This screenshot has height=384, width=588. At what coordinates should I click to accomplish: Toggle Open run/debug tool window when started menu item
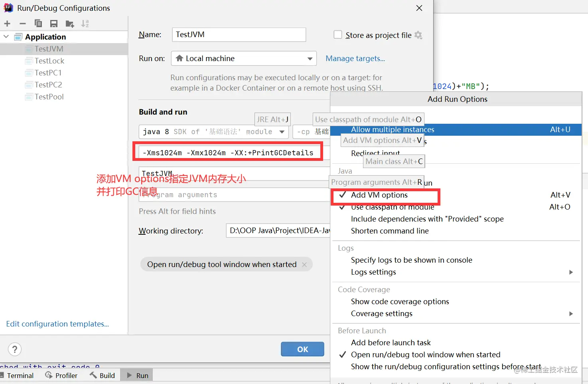click(456, 354)
